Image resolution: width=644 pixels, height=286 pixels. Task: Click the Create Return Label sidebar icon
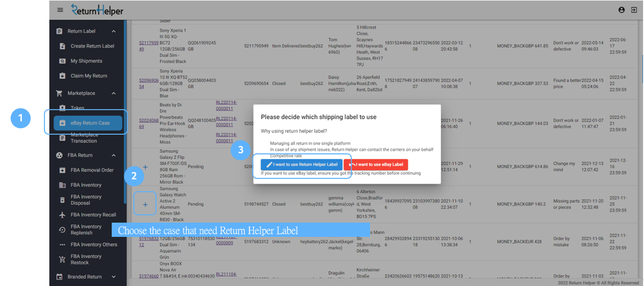[x=62, y=46]
